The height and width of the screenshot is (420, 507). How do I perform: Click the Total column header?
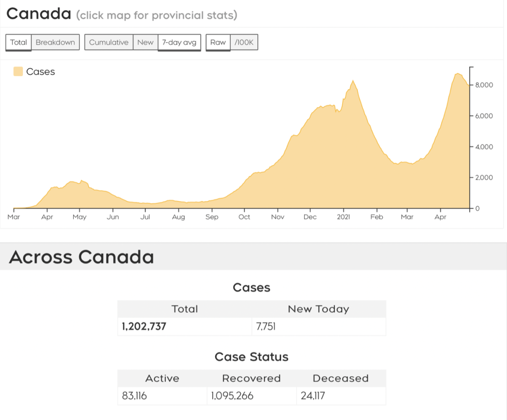184,309
